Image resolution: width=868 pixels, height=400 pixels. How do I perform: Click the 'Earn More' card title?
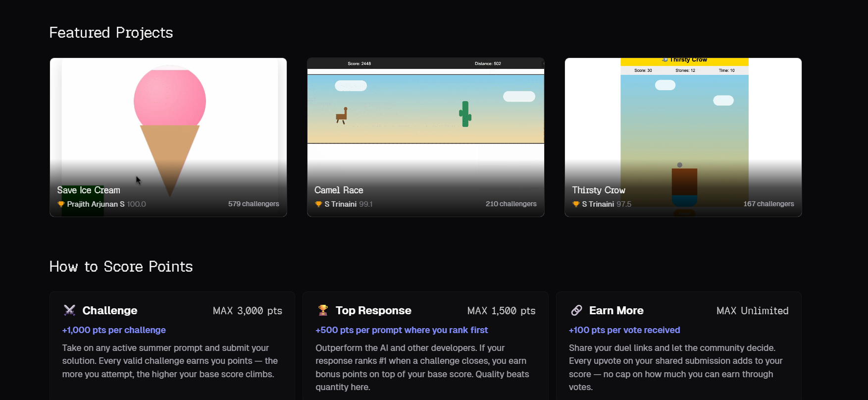(x=616, y=311)
